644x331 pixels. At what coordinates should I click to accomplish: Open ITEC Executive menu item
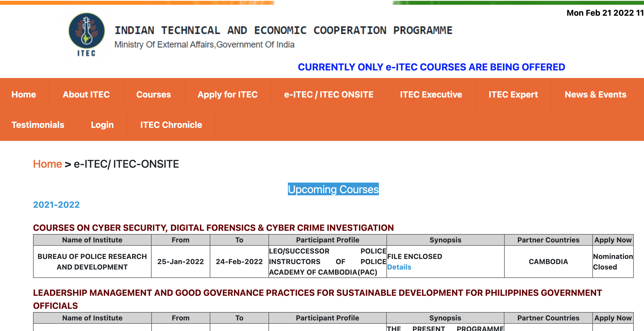[x=431, y=94]
